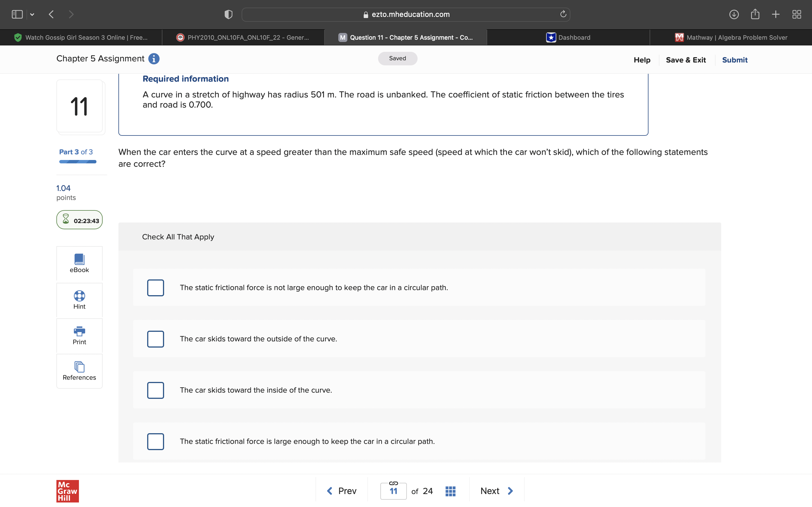Click the assignment info icon
812x507 pixels.
click(x=154, y=59)
